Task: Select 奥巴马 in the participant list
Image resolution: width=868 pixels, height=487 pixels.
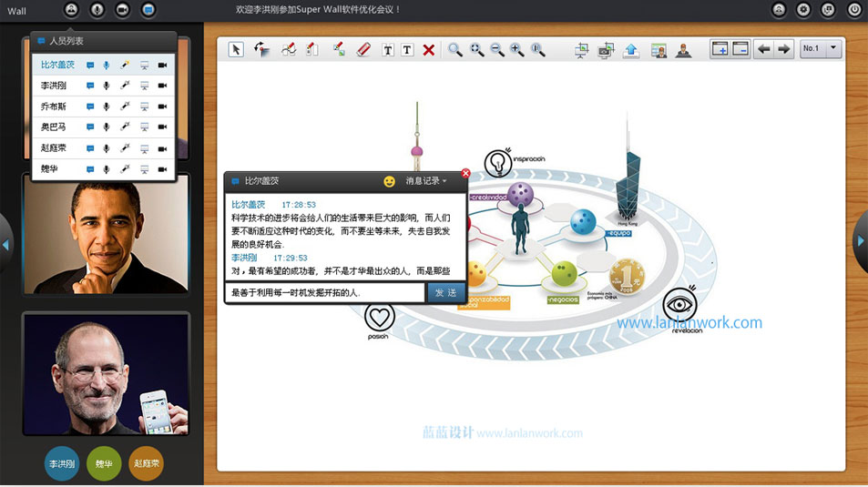Action: [54, 127]
